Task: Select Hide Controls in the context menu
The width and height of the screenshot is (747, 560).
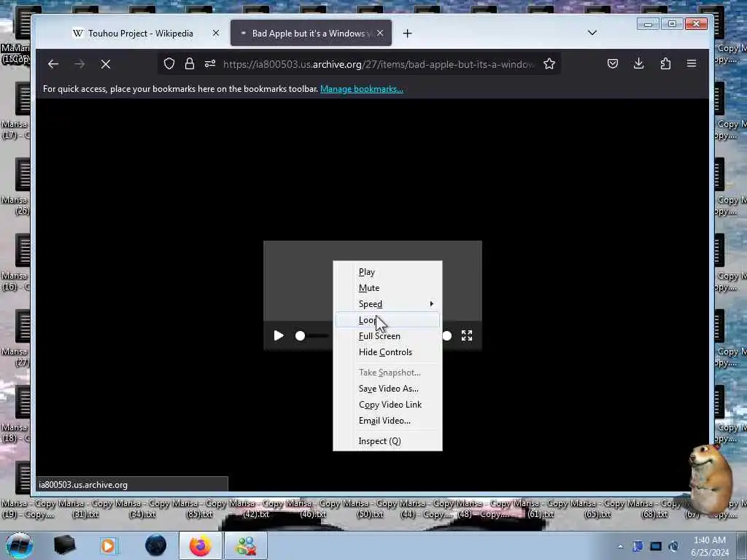Action: pos(387,352)
